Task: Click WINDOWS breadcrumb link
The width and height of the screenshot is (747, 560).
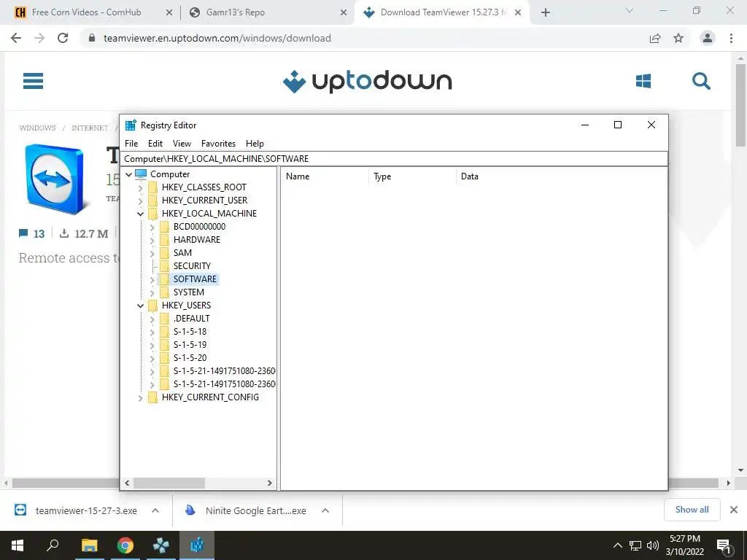Action: (x=38, y=128)
